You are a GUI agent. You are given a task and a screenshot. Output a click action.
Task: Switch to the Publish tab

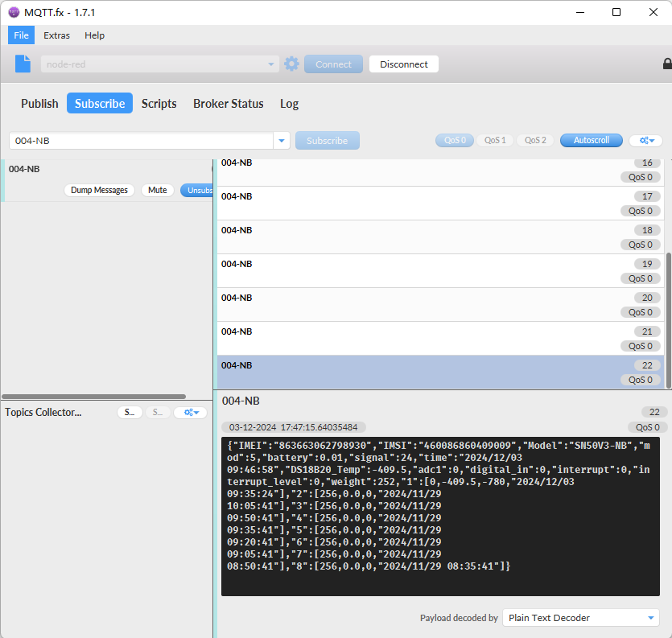point(39,103)
